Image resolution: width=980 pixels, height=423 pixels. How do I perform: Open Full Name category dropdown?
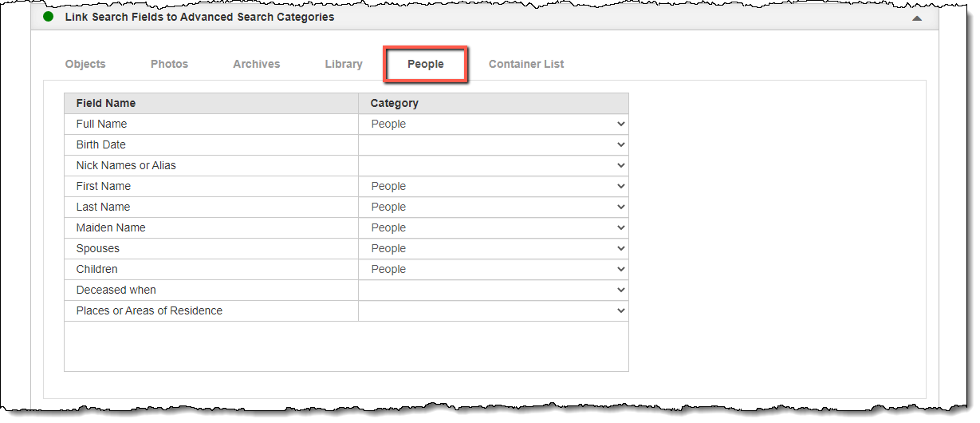[494, 124]
